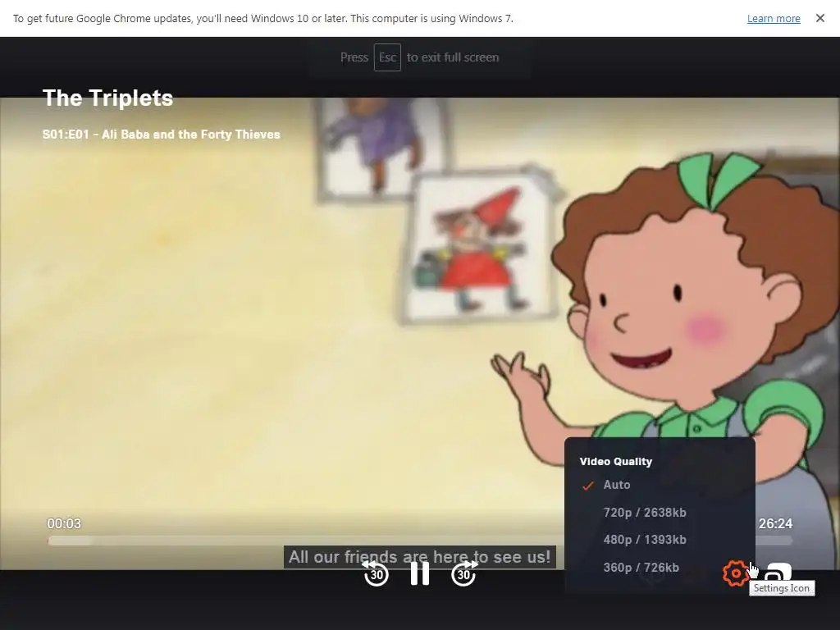Click the picture-in-picture icon beside settings
Viewport: 840px width, 630px height.
(x=778, y=572)
